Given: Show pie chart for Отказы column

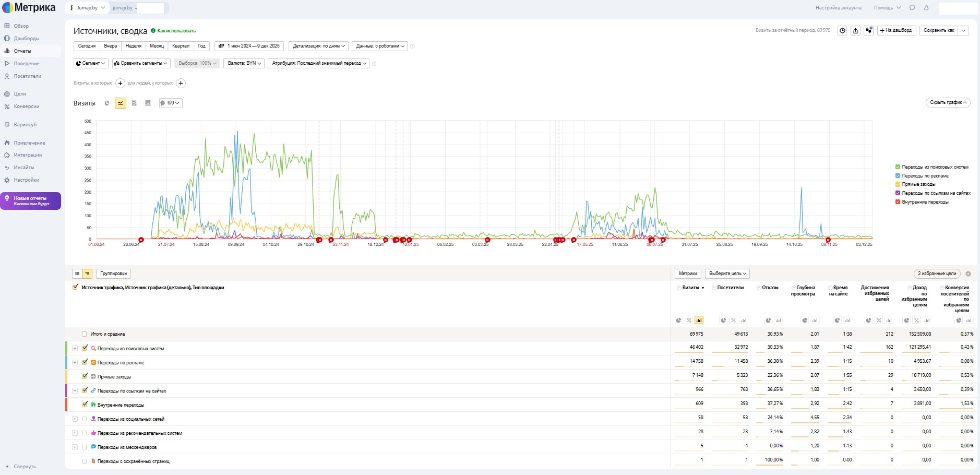Looking at the screenshot, I should pyautogui.click(x=768, y=320).
